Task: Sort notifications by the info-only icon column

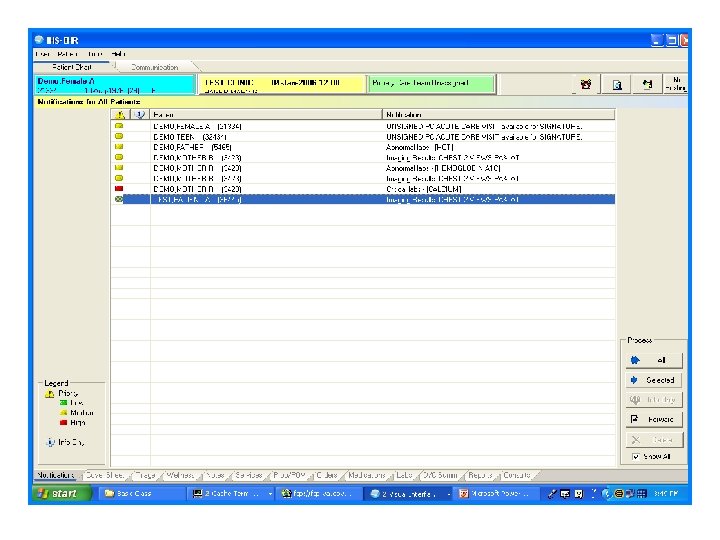Action: click(140, 114)
